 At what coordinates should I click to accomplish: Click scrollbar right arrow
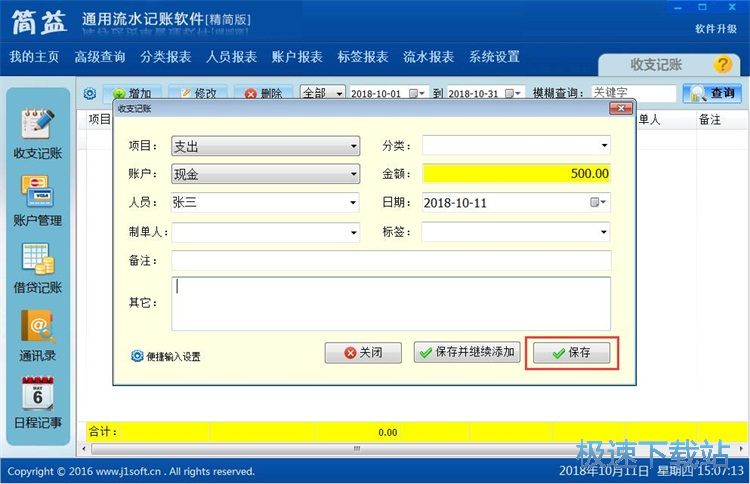741,449
